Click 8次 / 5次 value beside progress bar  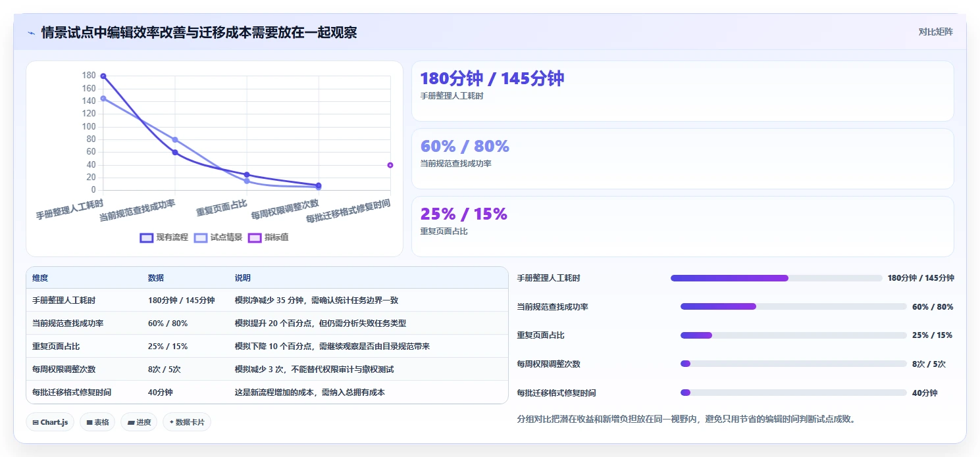(929, 364)
